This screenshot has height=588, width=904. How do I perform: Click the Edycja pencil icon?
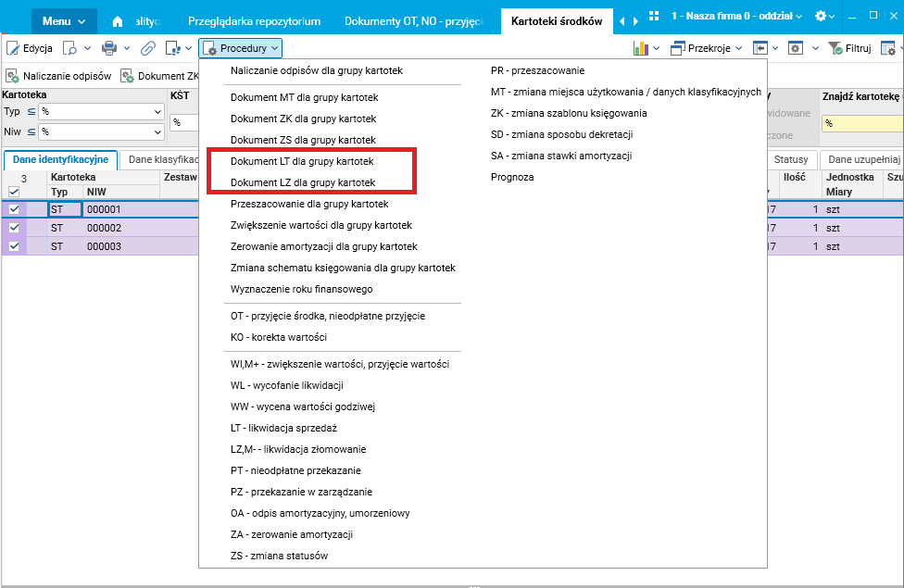point(13,48)
